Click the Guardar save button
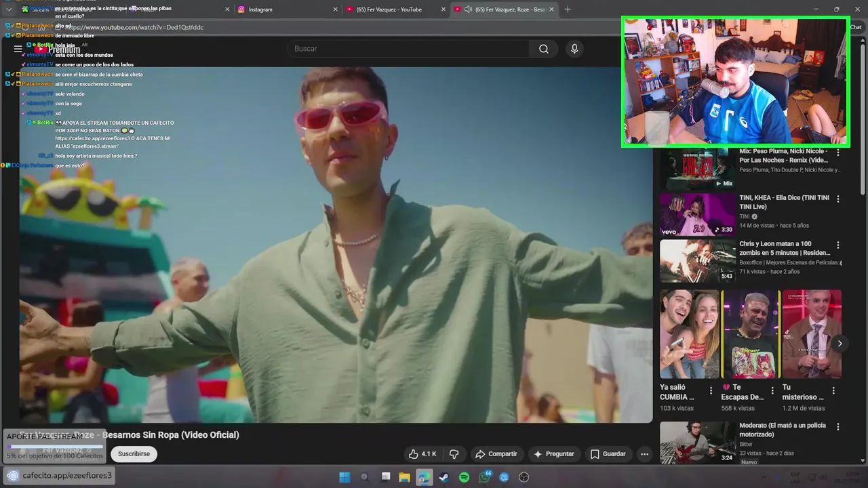 (608, 453)
